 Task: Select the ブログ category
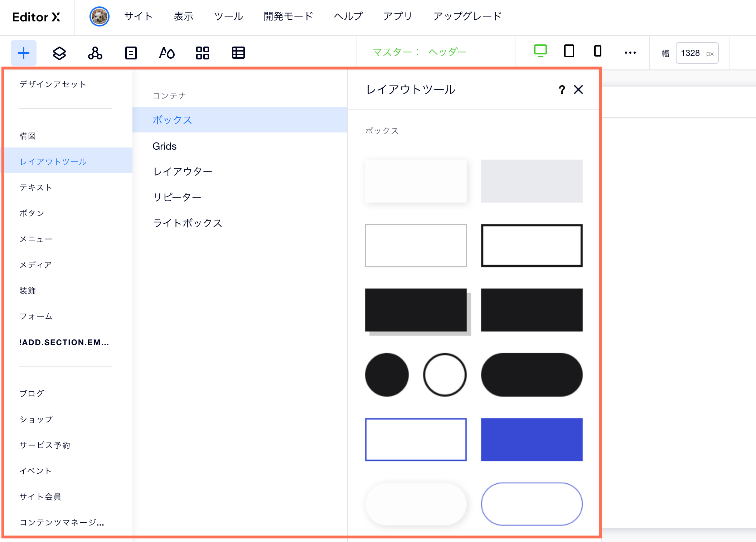(x=32, y=394)
